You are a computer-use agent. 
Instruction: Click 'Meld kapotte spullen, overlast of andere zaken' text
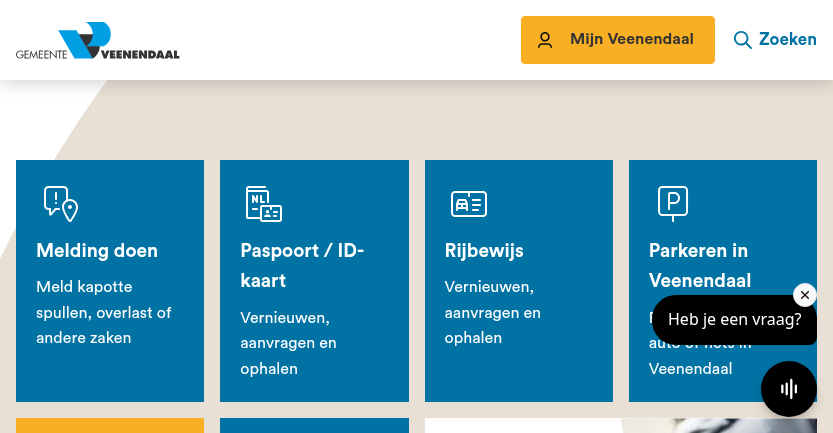tap(104, 312)
